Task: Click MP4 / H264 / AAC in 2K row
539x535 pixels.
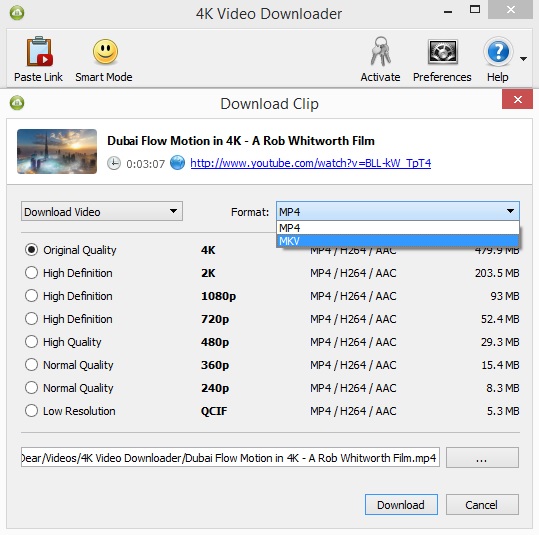Action: (353, 273)
